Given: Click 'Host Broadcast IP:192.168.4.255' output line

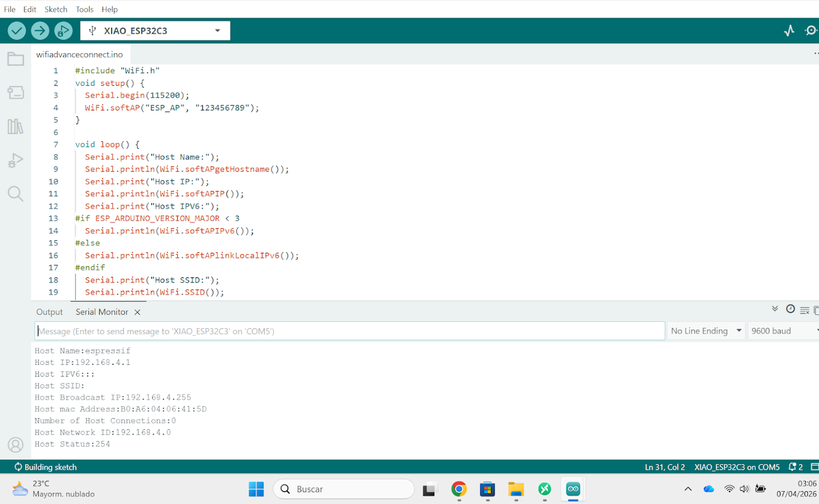Looking at the screenshot, I should 113,398.
